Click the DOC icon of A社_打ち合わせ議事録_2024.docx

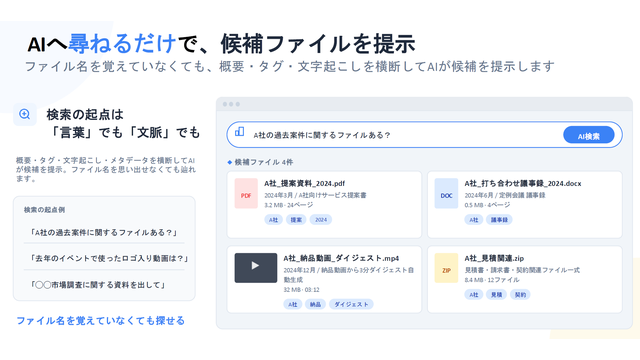point(446,193)
